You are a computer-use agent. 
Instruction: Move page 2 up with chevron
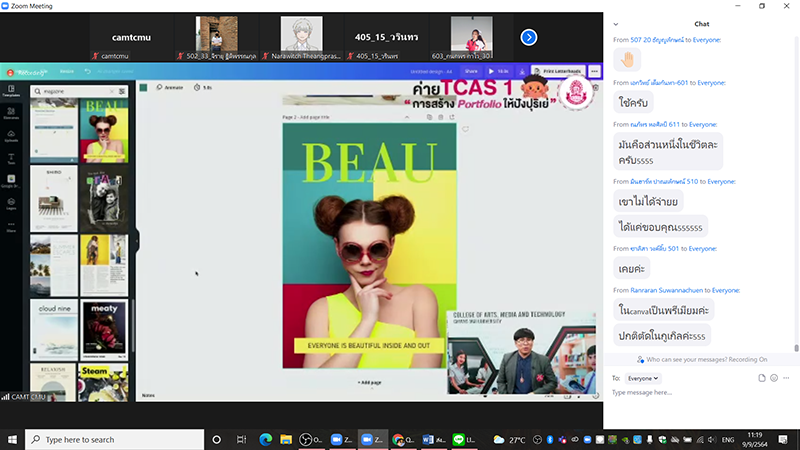407,117
